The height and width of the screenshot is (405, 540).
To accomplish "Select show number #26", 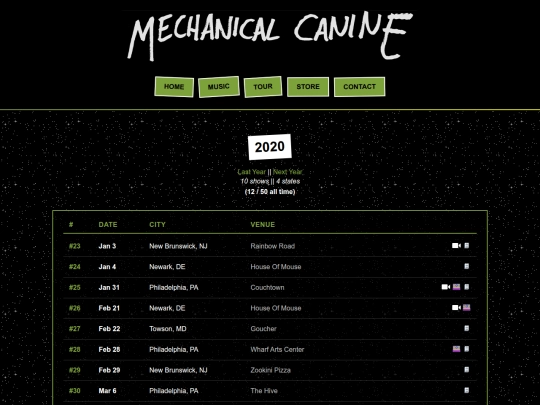I will coord(75,308).
